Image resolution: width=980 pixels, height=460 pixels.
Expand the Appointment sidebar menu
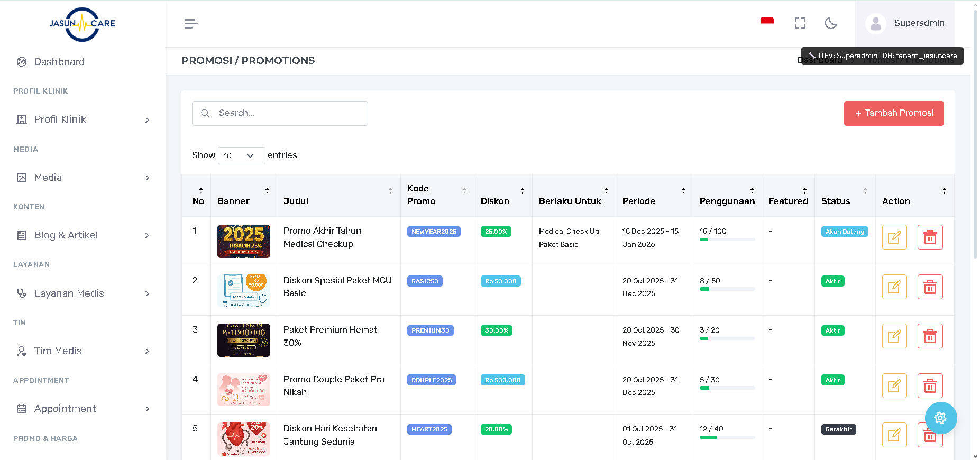coord(83,409)
